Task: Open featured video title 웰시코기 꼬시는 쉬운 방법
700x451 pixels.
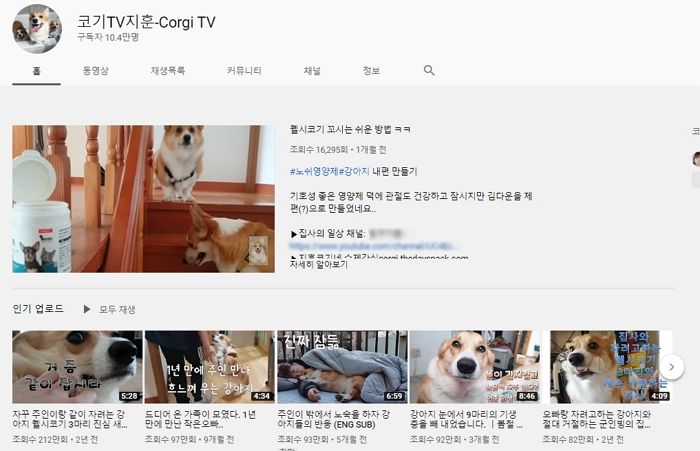Action: point(350,129)
